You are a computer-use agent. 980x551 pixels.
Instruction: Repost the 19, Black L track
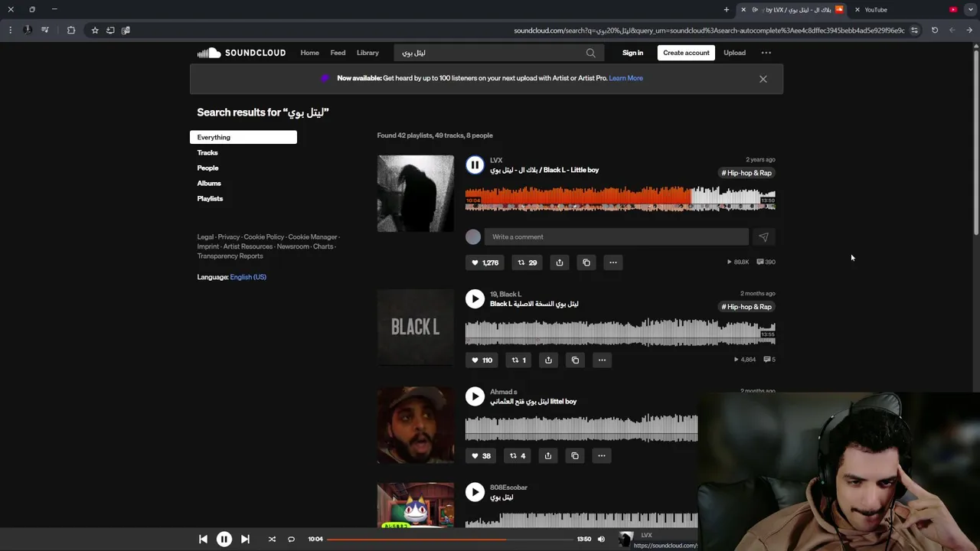tap(519, 360)
